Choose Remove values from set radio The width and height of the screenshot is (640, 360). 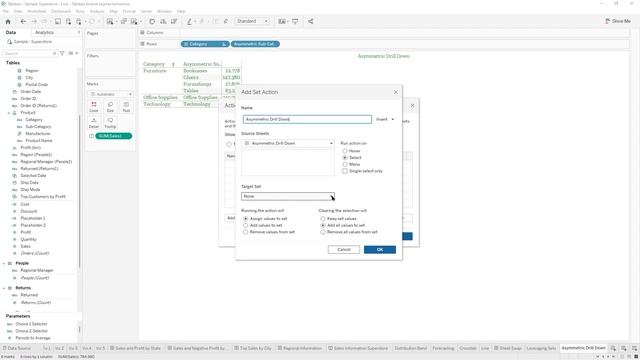[x=246, y=232]
